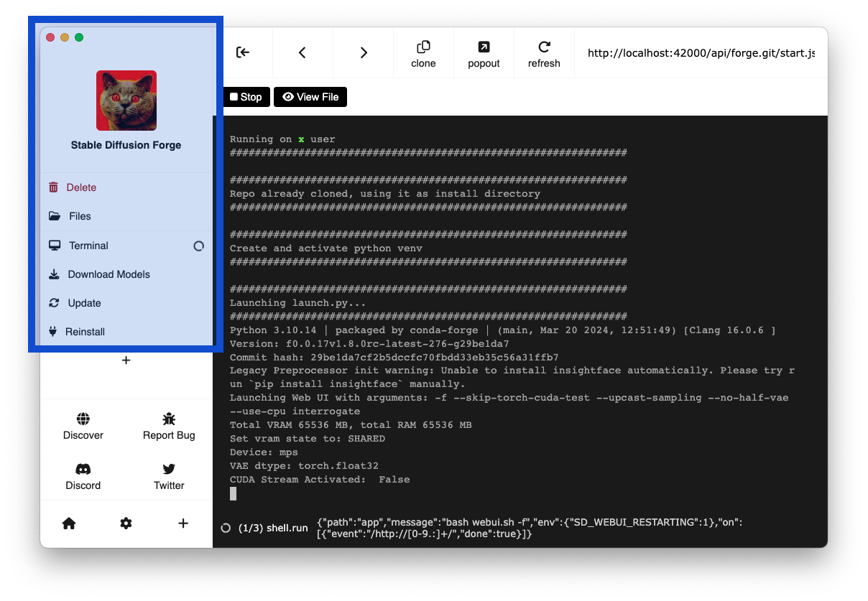
Task: Click the localhost URL field
Action: click(701, 52)
